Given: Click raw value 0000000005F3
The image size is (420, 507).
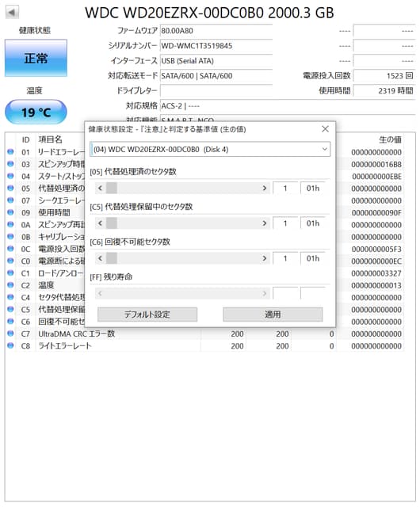Looking at the screenshot, I should (376, 250).
